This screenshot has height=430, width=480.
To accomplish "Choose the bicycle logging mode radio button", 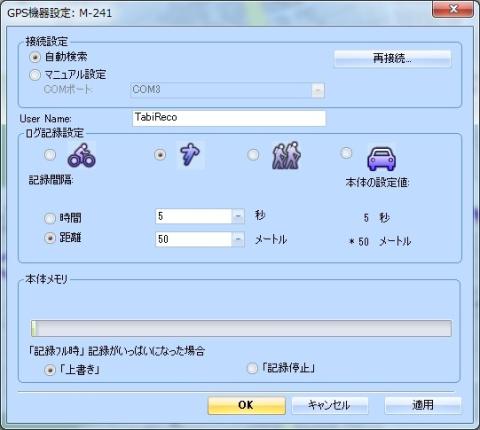I will coord(50,155).
